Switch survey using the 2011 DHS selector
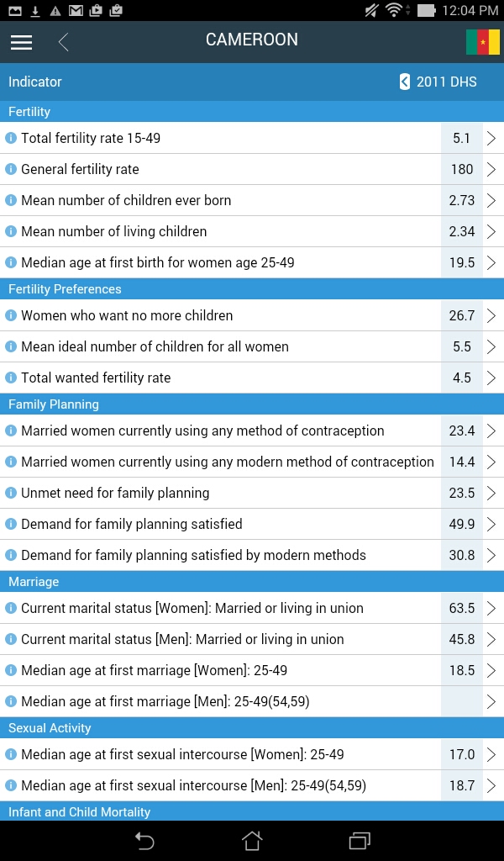504x861 pixels. pos(438,82)
